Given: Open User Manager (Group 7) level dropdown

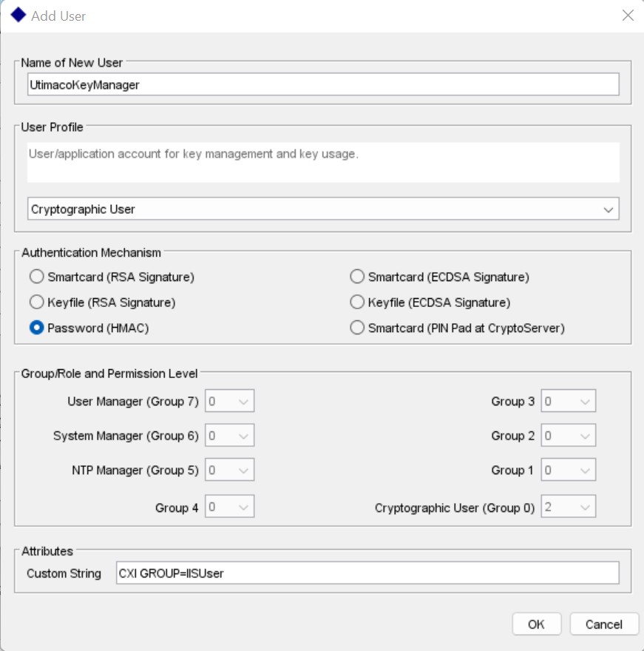Looking at the screenshot, I should 229,401.
